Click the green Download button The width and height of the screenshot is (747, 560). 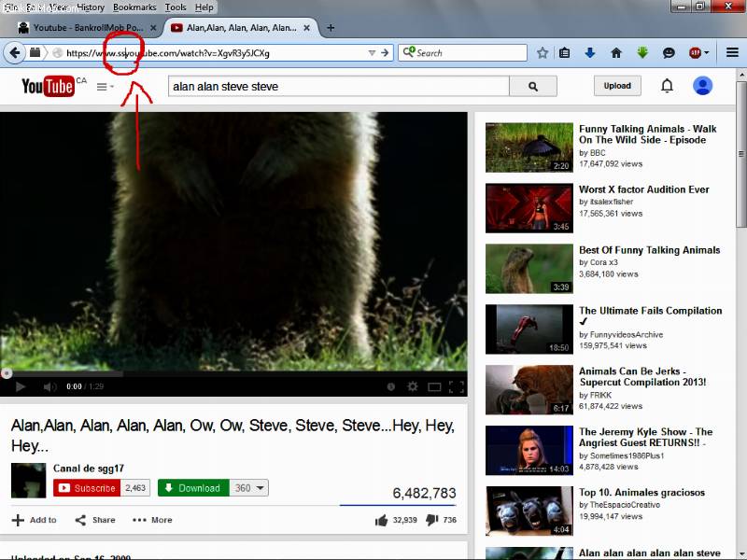coord(192,488)
